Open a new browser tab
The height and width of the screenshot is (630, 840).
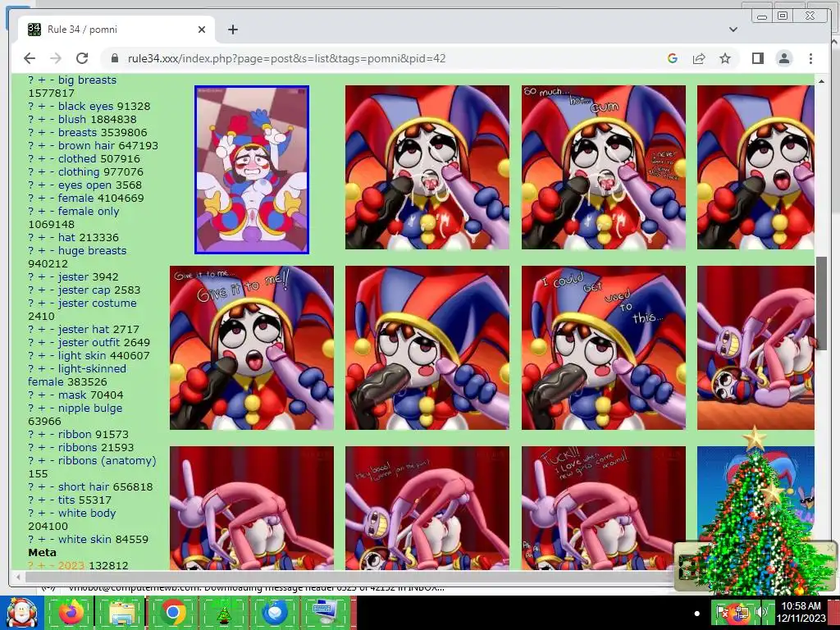click(x=232, y=30)
